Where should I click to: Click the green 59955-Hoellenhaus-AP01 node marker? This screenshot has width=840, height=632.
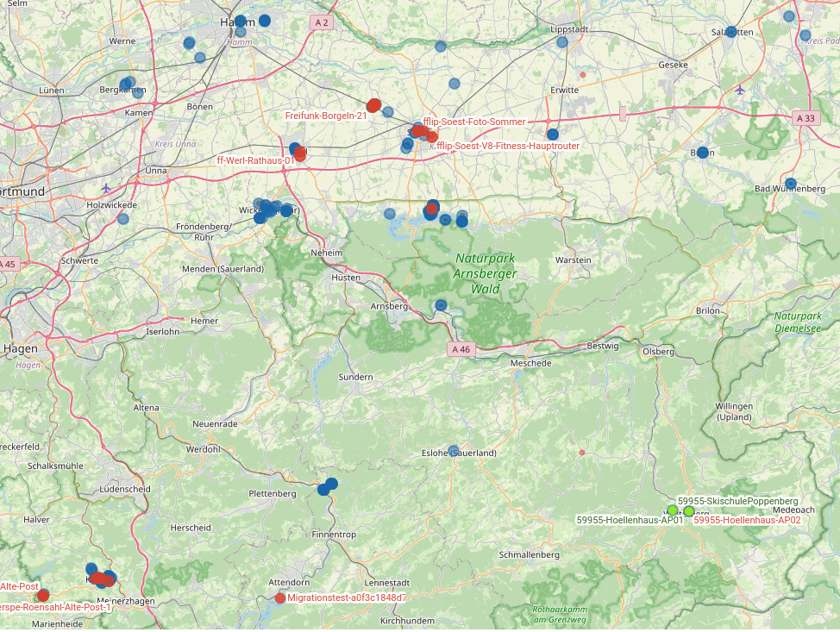point(673,510)
